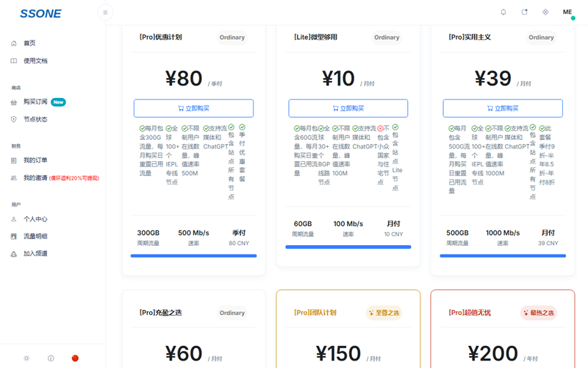Click the shield icon beside 节点状态
Image resolution: width=588 pixels, height=368 pixels.
[x=13, y=119]
